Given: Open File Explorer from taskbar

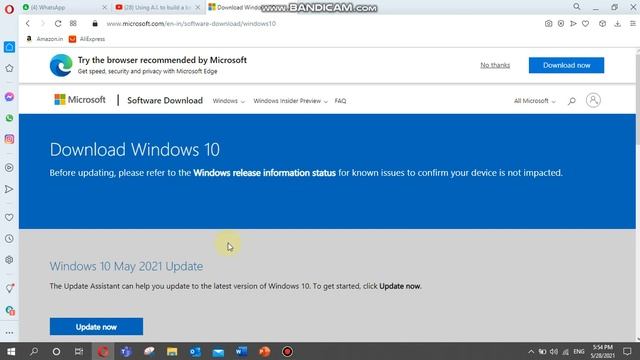Looking at the screenshot, I should point(172,351).
